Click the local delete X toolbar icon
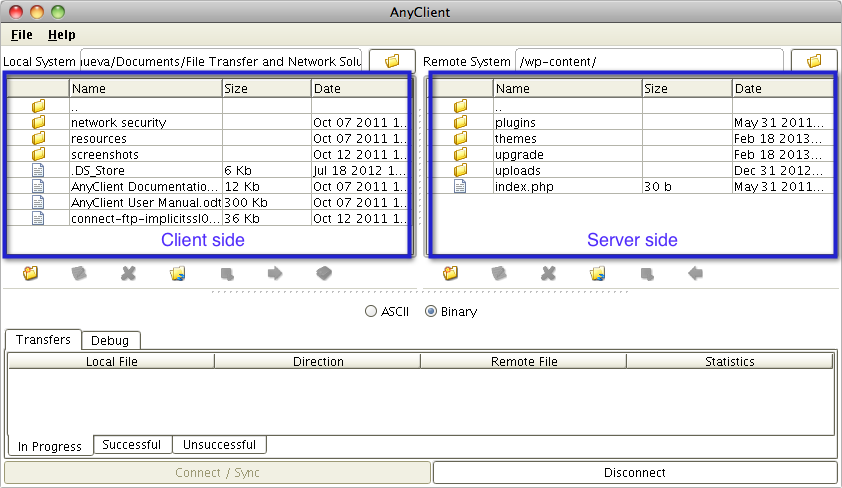The height and width of the screenshot is (488, 842). pyautogui.click(x=128, y=273)
